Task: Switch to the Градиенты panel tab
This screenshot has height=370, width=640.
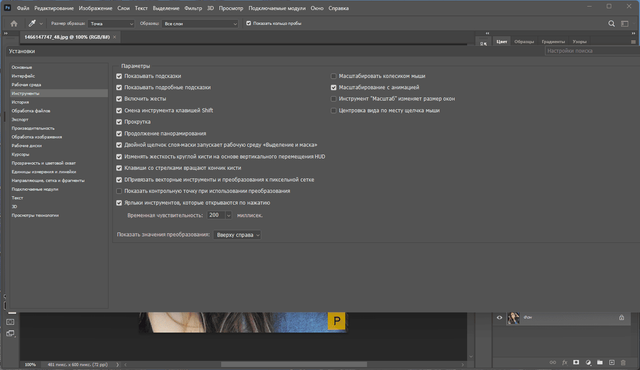Action: click(553, 42)
